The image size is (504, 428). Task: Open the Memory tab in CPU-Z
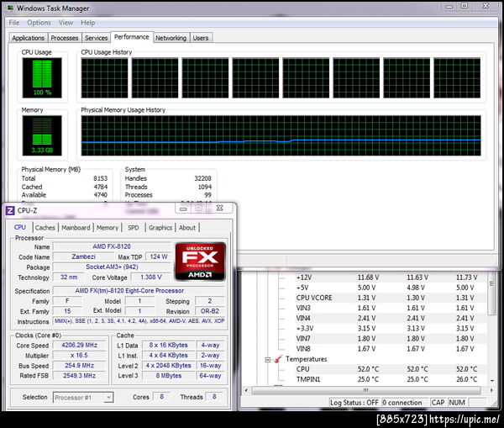108,228
